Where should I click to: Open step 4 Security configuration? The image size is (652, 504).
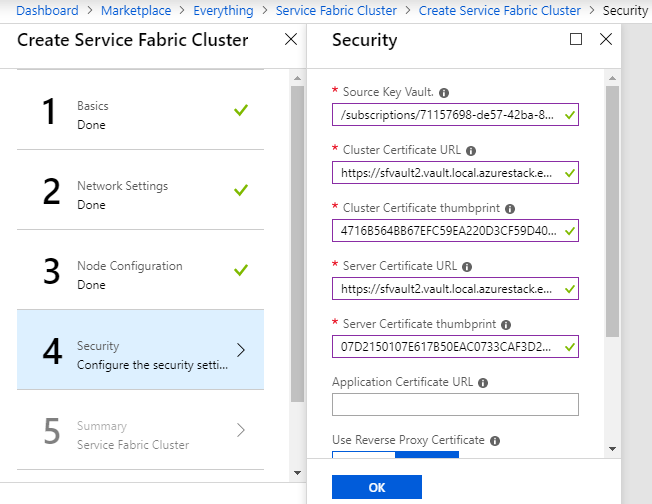coord(140,350)
